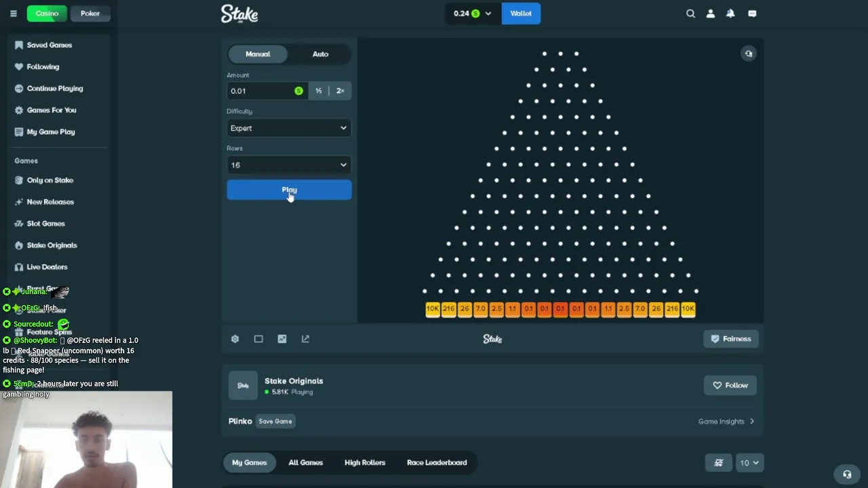Select the All Games tab
Image resolution: width=868 pixels, height=488 pixels.
[306, 463]
